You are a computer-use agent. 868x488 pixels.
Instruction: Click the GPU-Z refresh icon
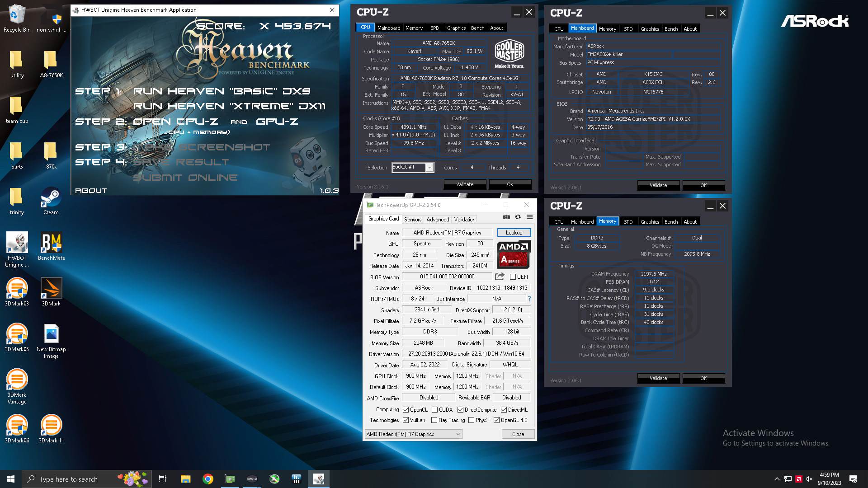pyautogui.click(x=518, y=217)
